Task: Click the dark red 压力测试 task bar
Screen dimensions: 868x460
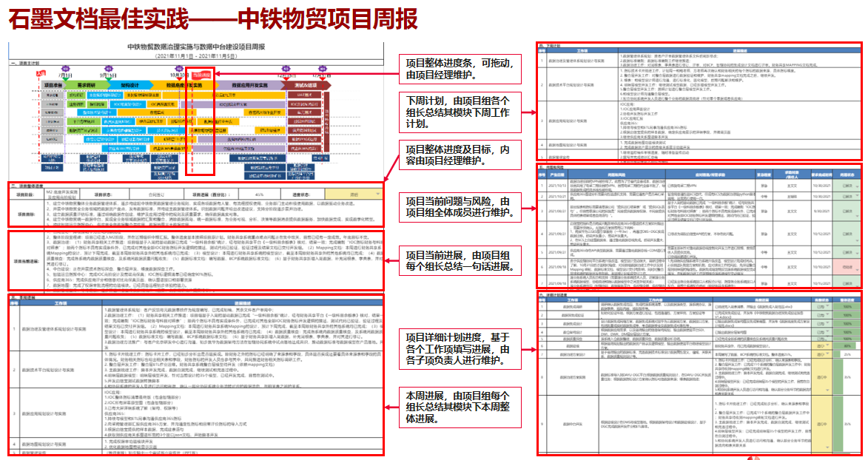Action: (x=304, y=112)
